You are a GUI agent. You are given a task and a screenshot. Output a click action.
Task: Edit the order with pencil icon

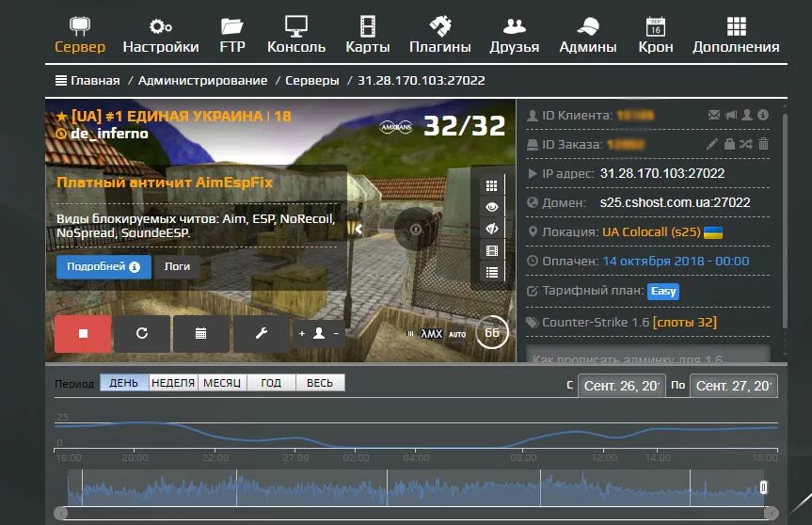(x=712, y=143)
